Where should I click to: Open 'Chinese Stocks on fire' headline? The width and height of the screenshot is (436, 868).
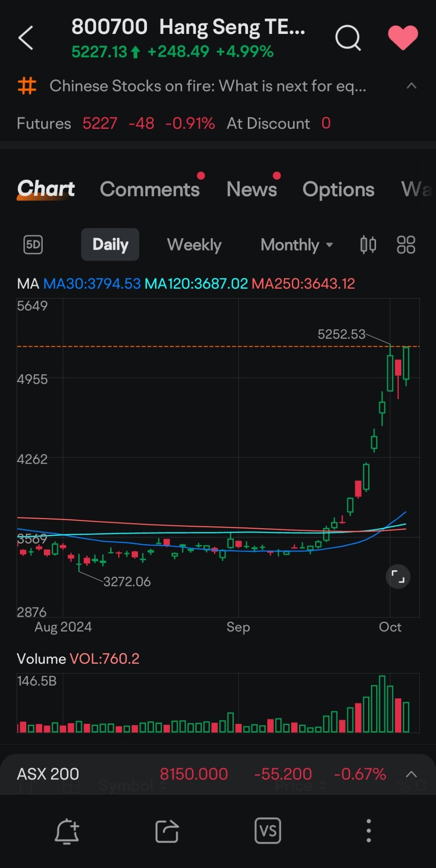(x=208, y=86)
